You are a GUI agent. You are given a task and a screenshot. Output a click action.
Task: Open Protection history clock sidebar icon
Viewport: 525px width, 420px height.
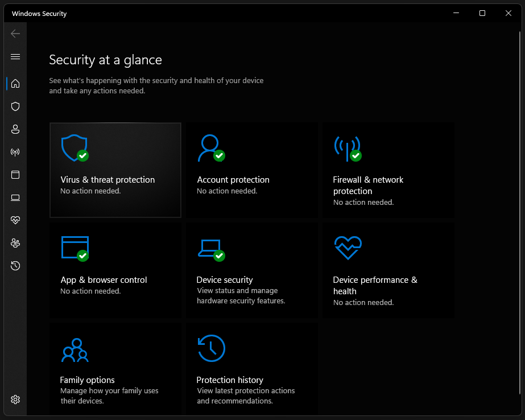coord(15,266)
